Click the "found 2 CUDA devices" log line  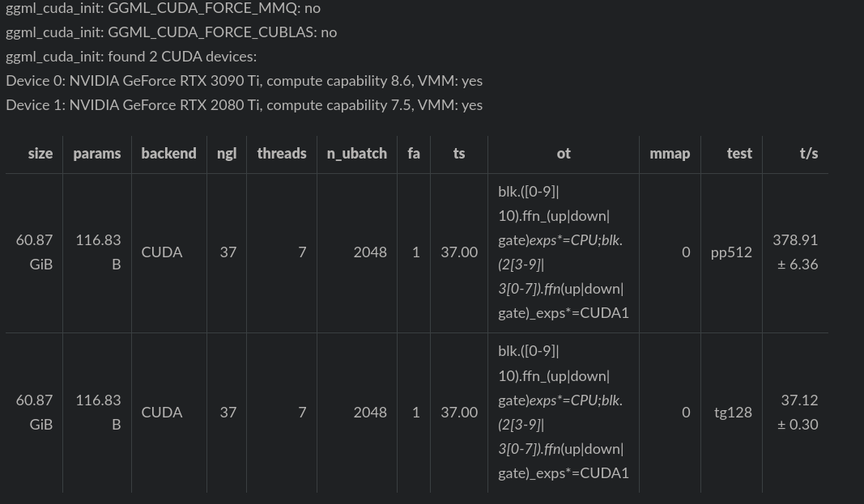[131, 57]
